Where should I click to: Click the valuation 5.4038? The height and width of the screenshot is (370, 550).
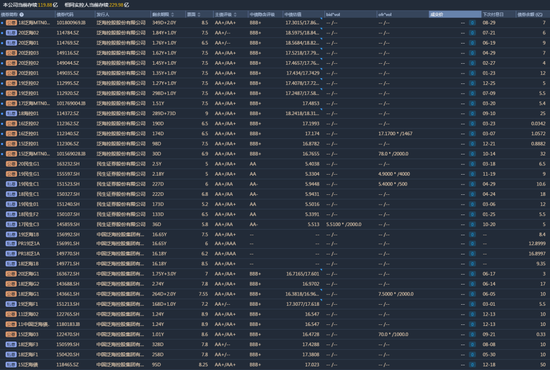312,164
